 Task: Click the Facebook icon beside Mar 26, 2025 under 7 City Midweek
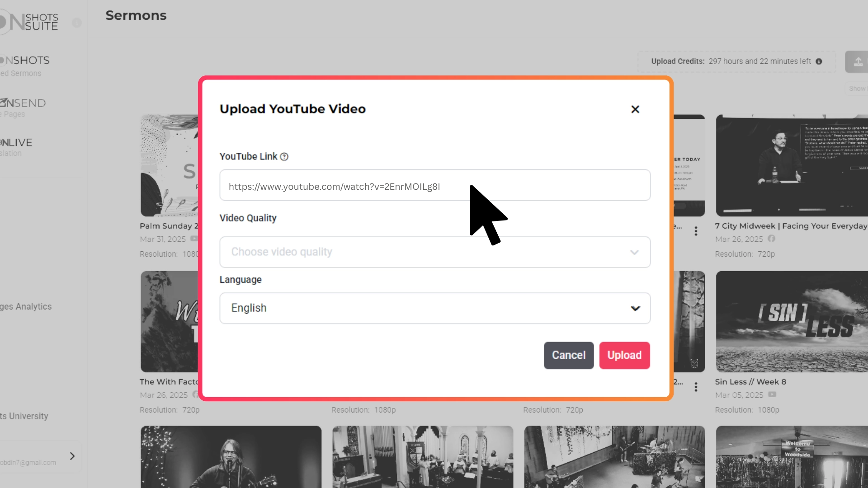click(771, 239)
